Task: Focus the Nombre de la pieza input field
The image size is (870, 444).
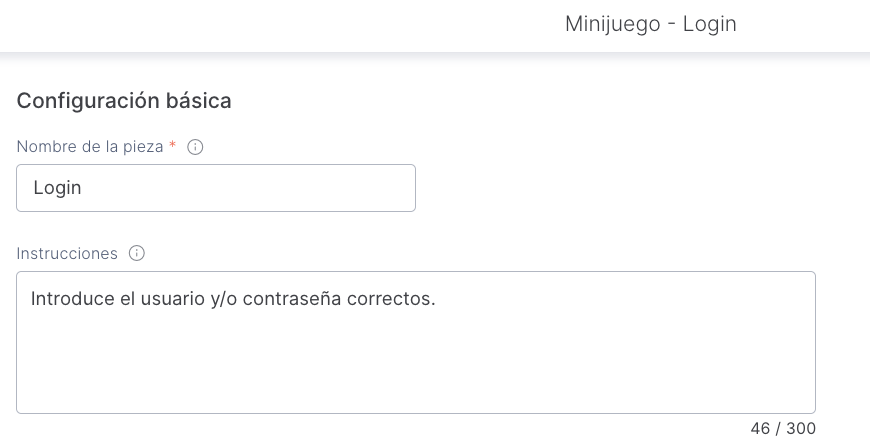Action: (216, 188)
